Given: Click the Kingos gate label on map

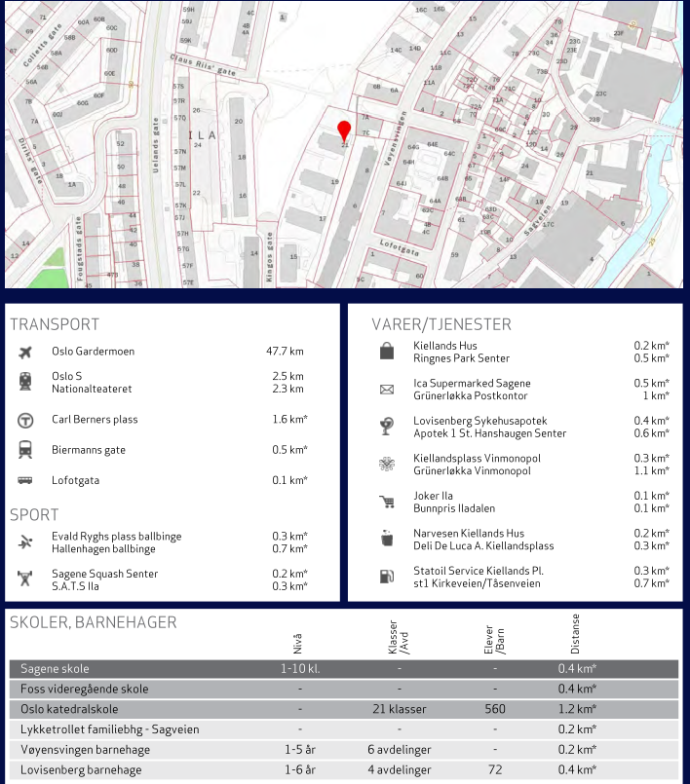Looking at the screenshot, I should point(269,257).
